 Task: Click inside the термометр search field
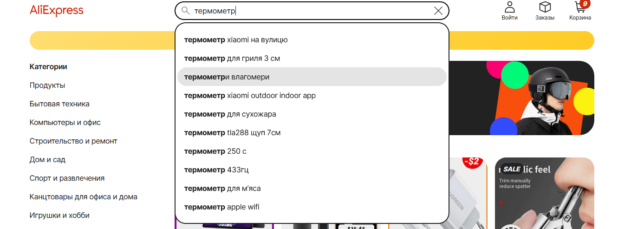pyautogui.click(x=311, y=11)
